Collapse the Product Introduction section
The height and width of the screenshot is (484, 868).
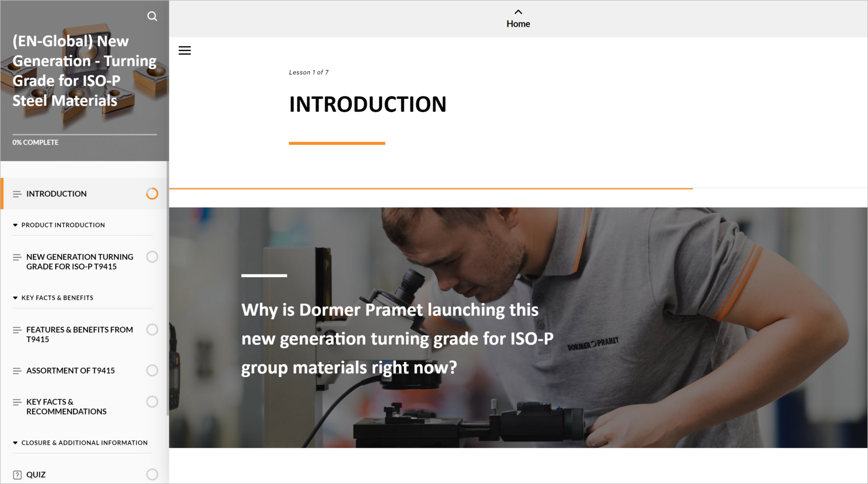(x=15, y=225)
